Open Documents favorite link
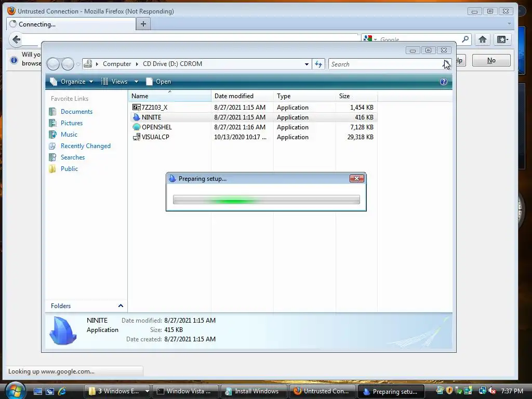This screenshot has height=399, width=532. (x=76, y=112)
